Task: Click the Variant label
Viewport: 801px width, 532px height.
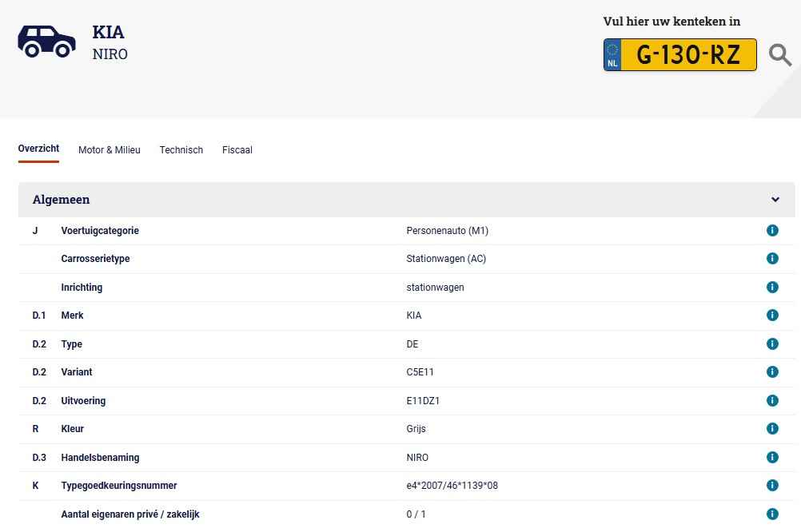Action: [77, 371]
